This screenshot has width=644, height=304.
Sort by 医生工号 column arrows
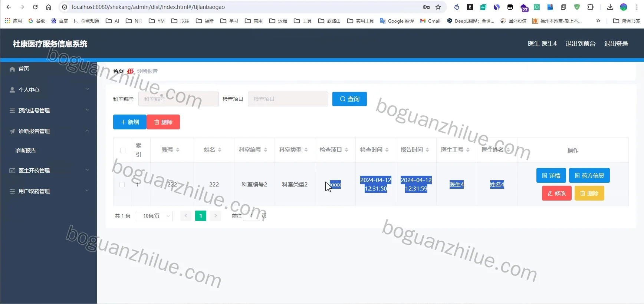(x=468, y=150)
